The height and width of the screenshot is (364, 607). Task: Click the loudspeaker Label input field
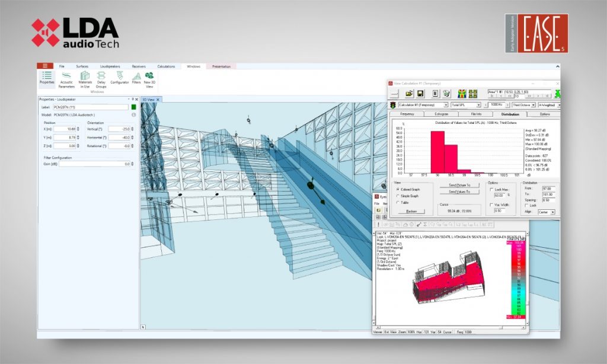click(90, 107)
